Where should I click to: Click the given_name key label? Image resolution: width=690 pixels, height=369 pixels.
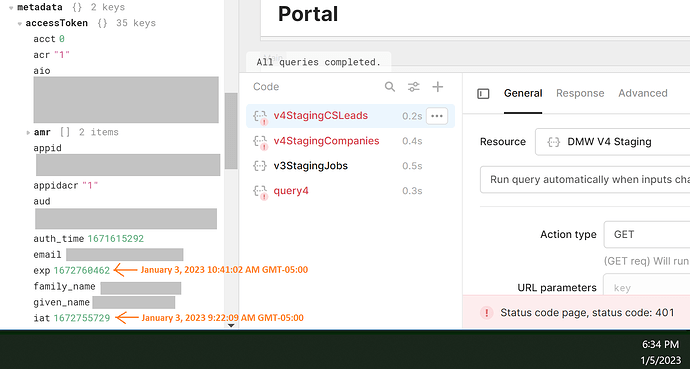click(x=62, y=303)
